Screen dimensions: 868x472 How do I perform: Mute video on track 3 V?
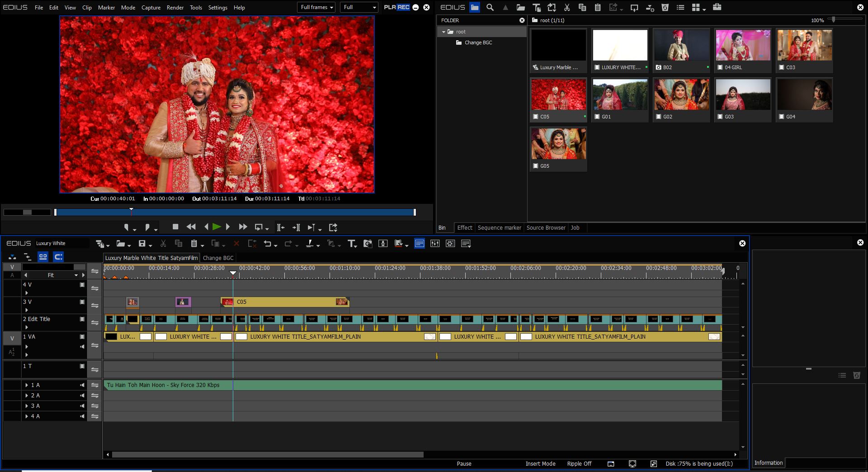[82, 302]
